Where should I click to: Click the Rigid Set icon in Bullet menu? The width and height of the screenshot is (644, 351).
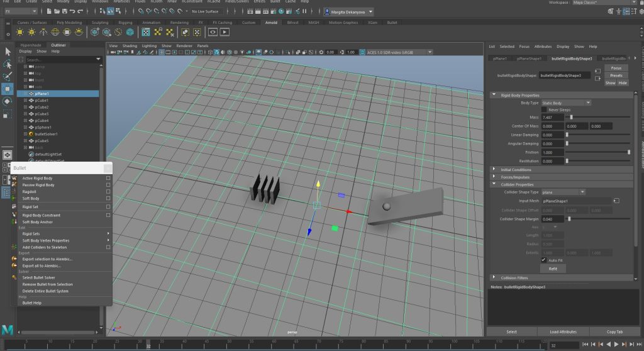pyautogui.click(x=14, y=207)
